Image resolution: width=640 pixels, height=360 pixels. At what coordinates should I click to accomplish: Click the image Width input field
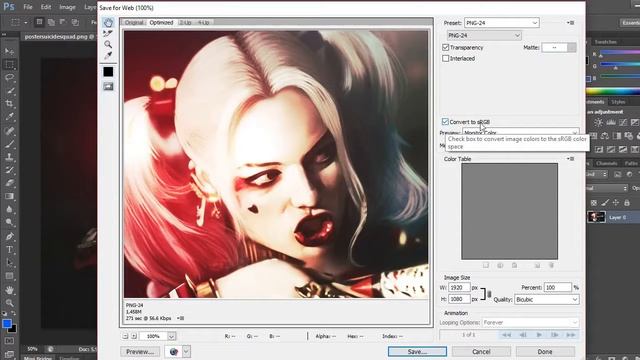[x=459, y=287]
